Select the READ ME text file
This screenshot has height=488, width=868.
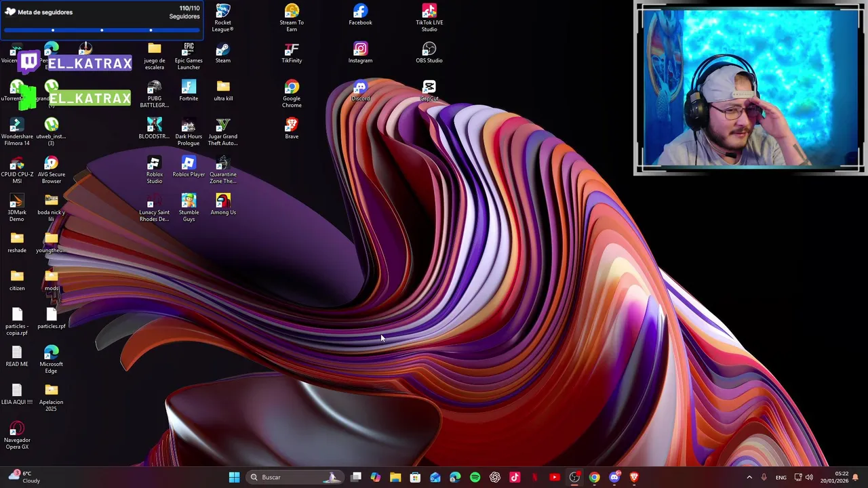pyautogui.click(x=17, y=357)
